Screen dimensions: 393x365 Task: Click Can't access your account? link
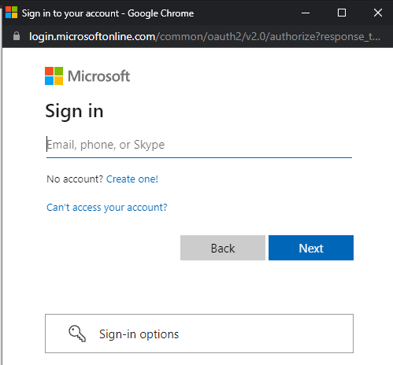(107, 207)
